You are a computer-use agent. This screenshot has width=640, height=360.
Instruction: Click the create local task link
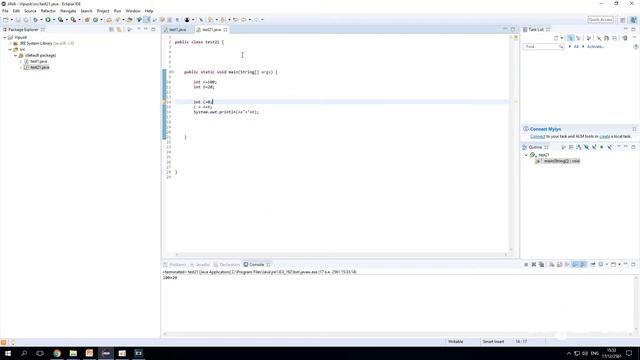(604, 136)
